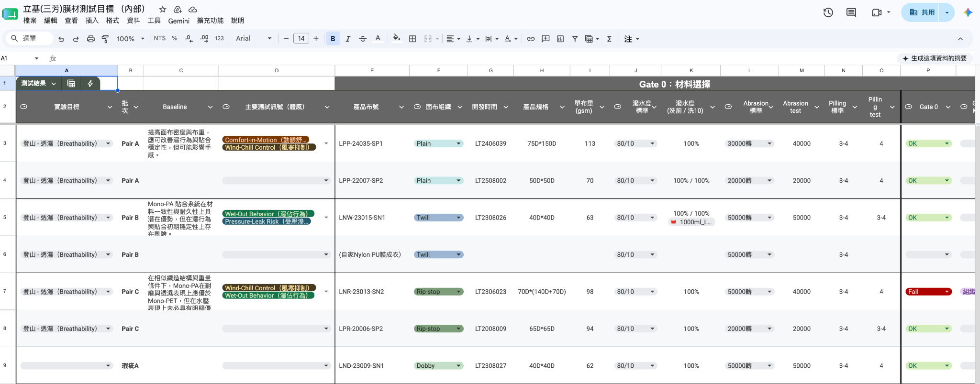
Task: Insert a link from the toolbar
Action: coord(531,39)
